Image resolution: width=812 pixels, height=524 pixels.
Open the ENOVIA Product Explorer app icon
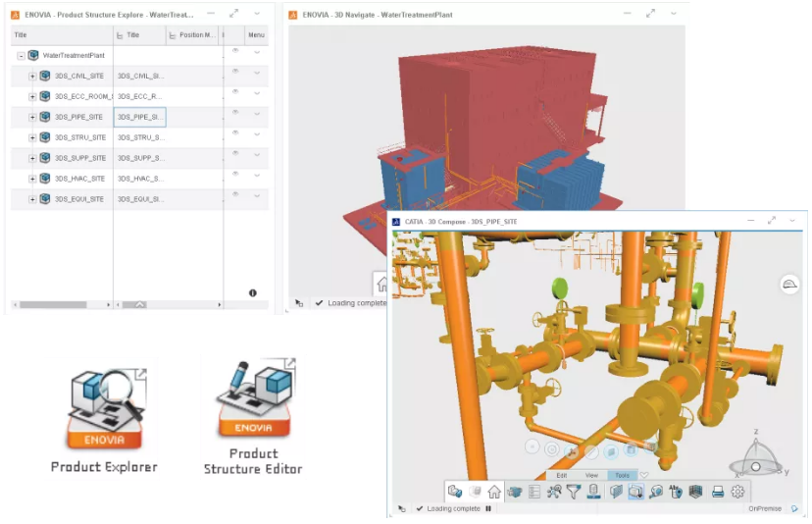click(106, 409)
